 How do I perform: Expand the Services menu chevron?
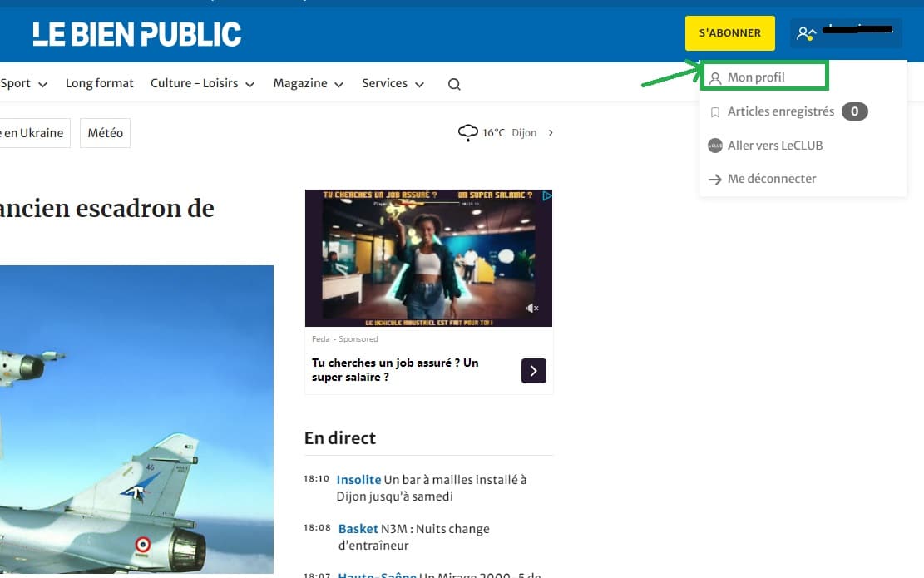(419, 84)
